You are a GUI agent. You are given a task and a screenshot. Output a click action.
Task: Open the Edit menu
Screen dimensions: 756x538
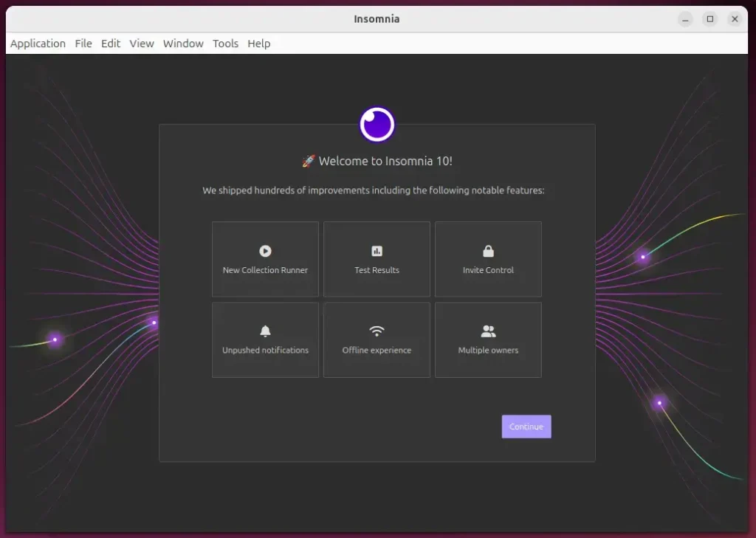111,44
